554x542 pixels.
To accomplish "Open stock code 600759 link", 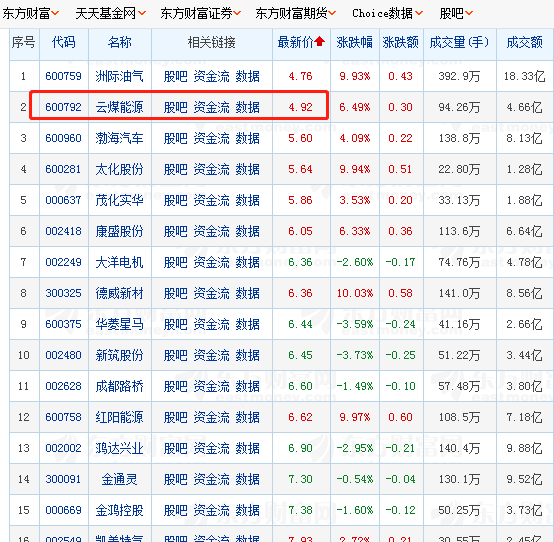I will tap(63, 76).
